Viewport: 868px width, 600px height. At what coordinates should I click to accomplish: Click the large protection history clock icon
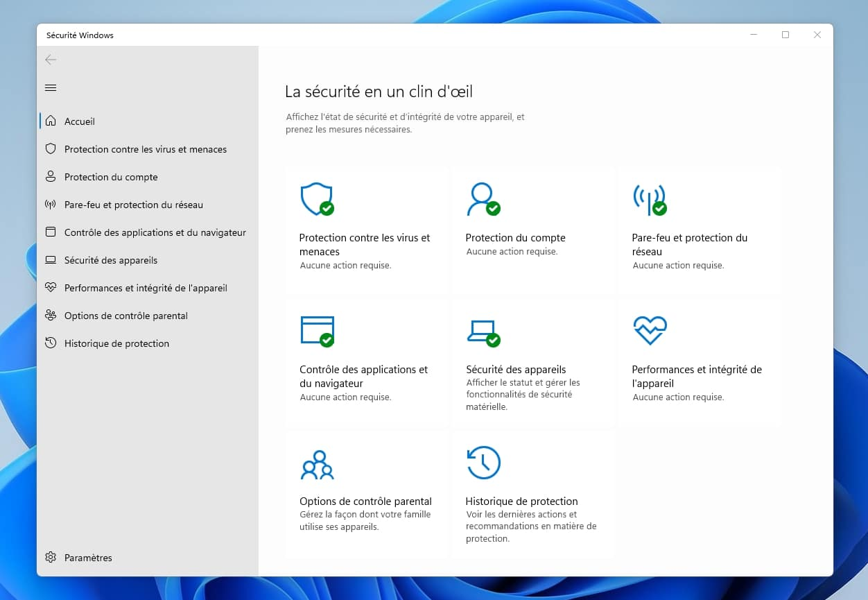tap(483, 463)
